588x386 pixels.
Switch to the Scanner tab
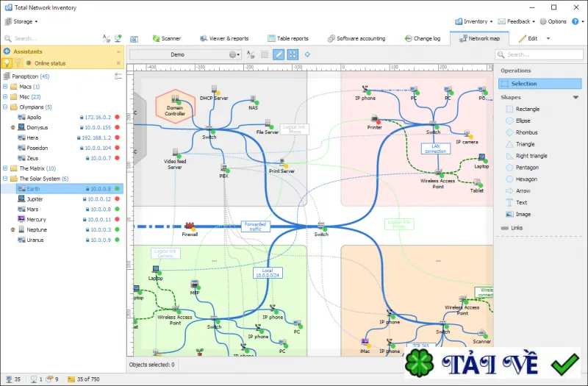point(167,38)
